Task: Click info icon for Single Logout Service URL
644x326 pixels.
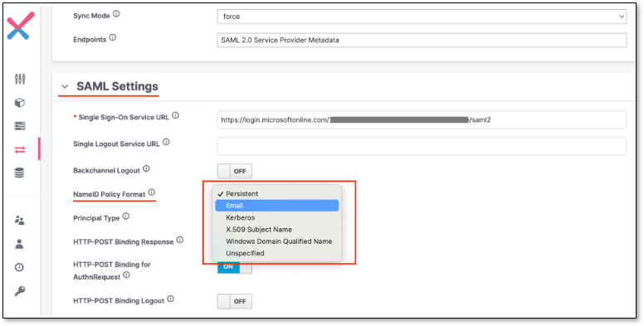Action: (166, 143)
